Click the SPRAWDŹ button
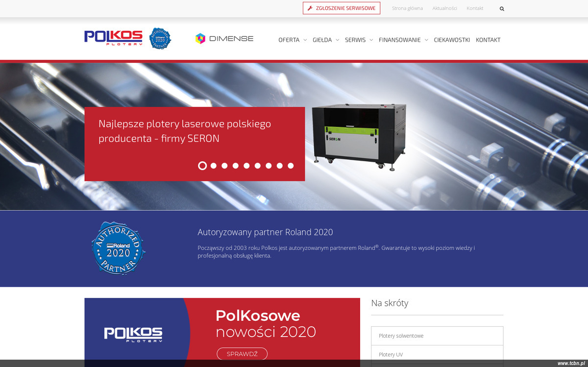588x367 pixels. point(242,354)
